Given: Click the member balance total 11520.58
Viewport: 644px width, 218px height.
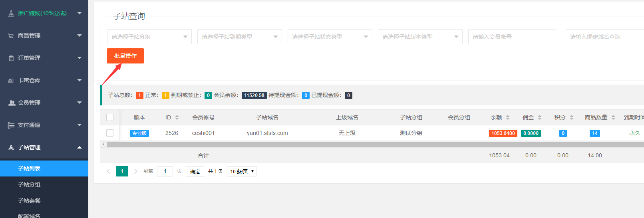Looking at the screenshot, I should [x=254, y=95].
